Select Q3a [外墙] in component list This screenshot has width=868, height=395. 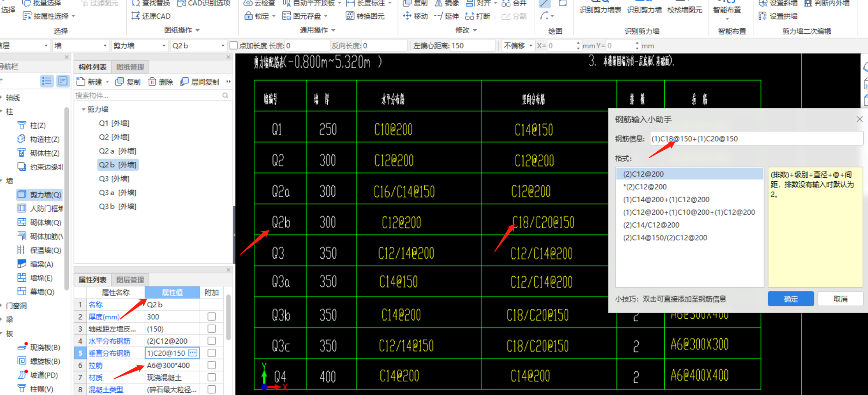click(x=117, y=192)
